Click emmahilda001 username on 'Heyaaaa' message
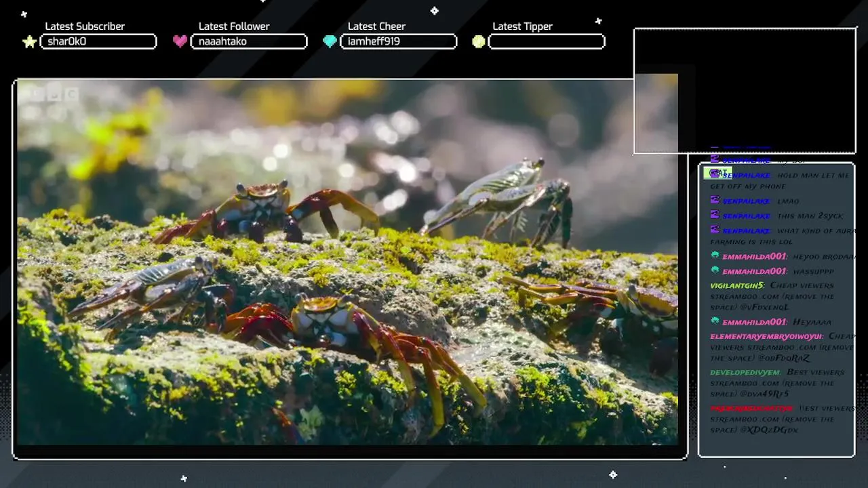 point(755,322)
